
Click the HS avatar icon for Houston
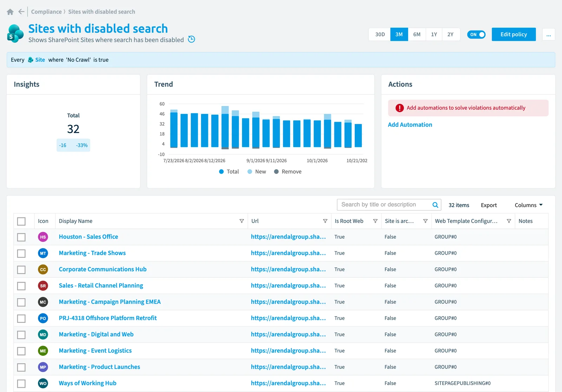tap(43, 237)
